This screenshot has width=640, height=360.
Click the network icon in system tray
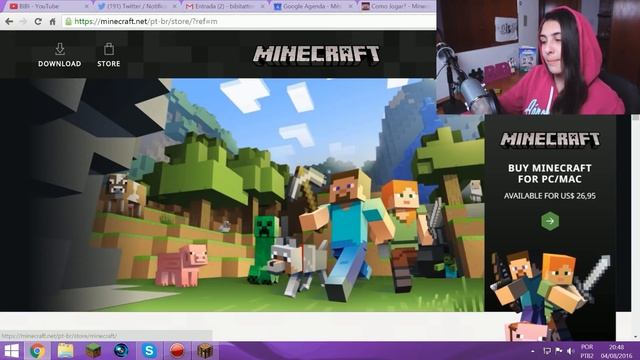click(x=547, y=351)
